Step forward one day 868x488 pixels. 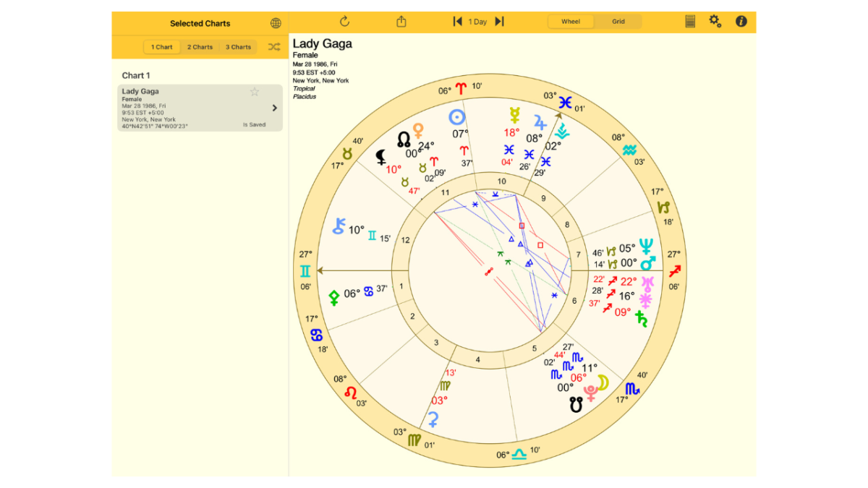(499, 22)
